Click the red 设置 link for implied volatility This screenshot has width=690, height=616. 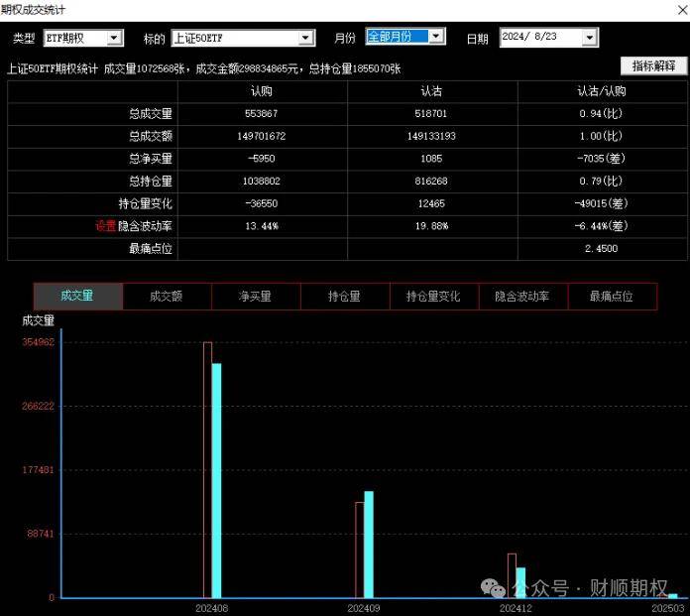(105, 226)
